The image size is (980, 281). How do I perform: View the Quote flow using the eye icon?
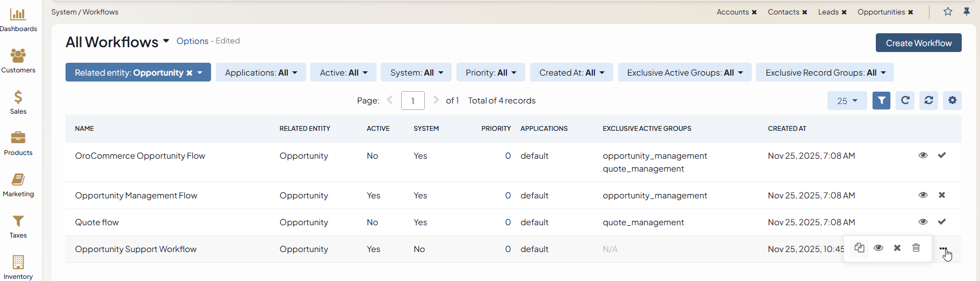point(923,222)
